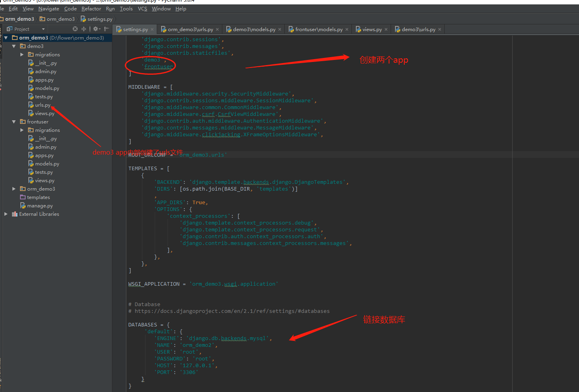Open the VCS menu
The width and height of the screenshot is (579, 392).
tap(142, 9)
